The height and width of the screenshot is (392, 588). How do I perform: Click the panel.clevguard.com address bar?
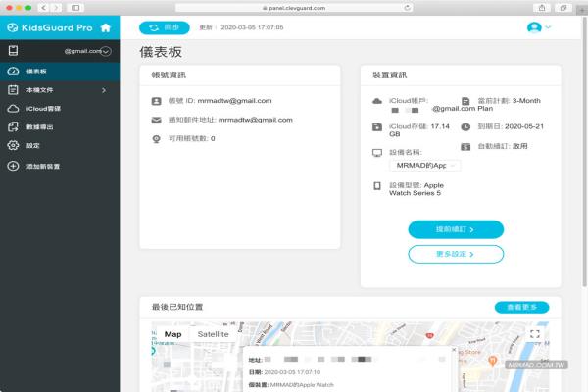tap(294, 8)
